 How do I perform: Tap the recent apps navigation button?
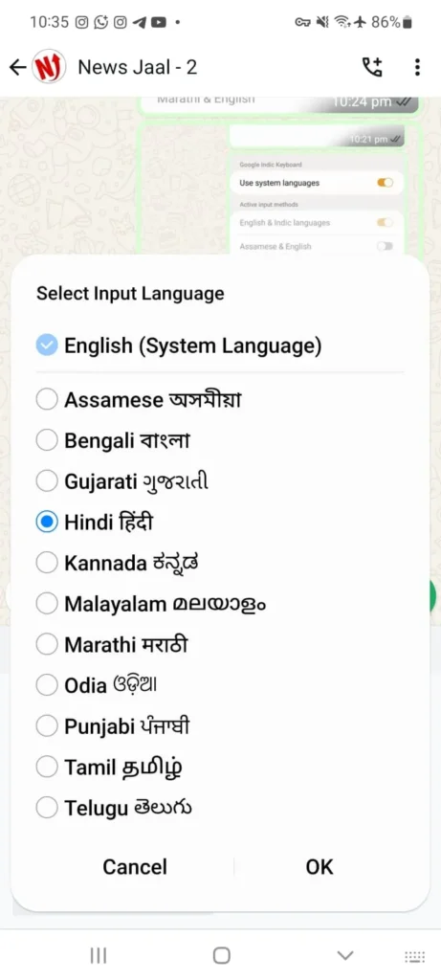99,955
